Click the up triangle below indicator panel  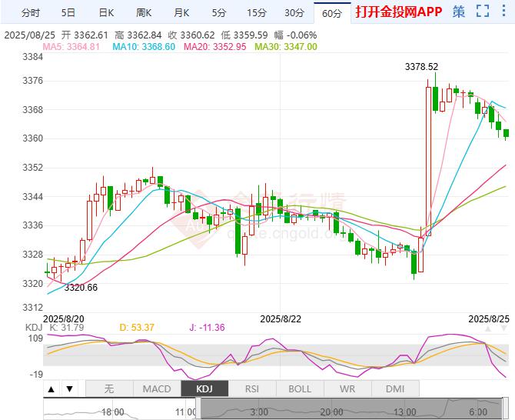click(x=51, y=389)
